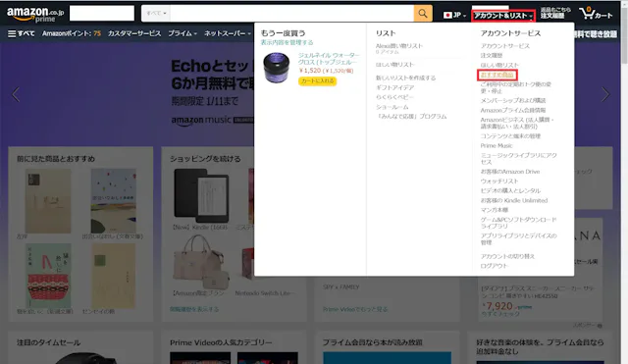Select アカウントの切り替え
628x364 pixels.
(507, 256)
